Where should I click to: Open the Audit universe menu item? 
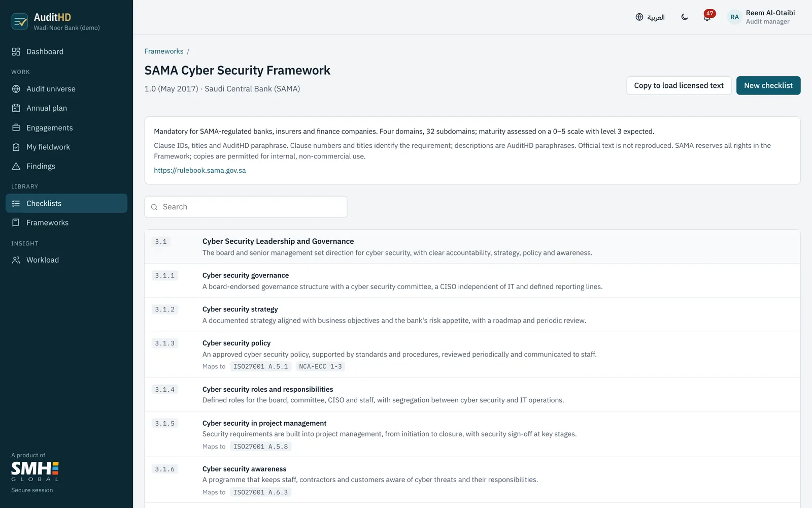66,89
